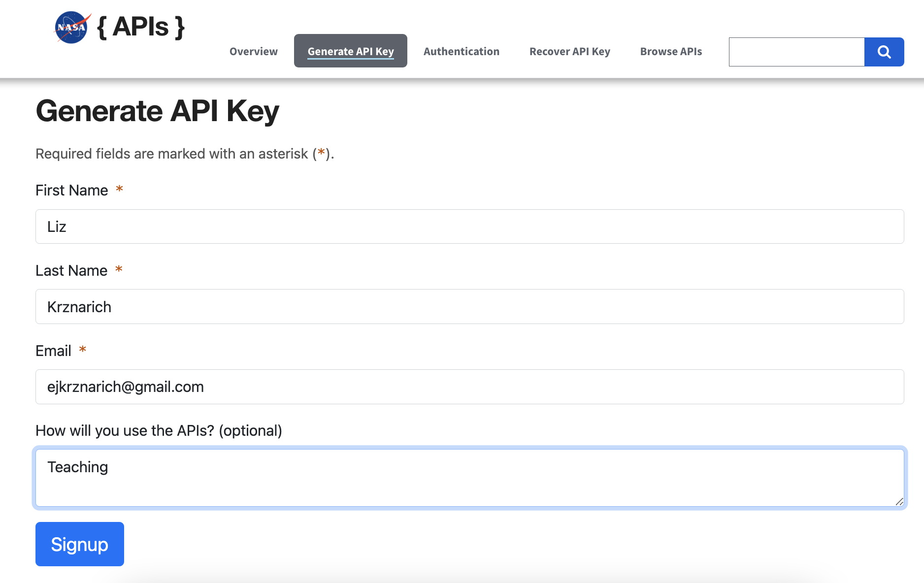Click the First Name label
Screen dimensions: 924x583
click(x=72, y=191)
